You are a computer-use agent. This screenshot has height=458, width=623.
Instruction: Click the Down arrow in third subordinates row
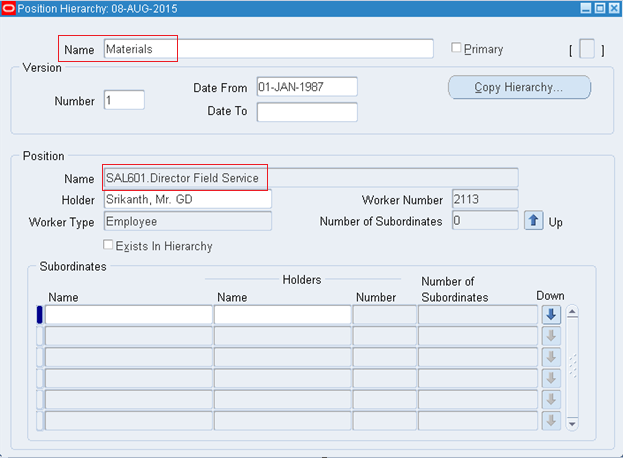(x=551, y=357)
